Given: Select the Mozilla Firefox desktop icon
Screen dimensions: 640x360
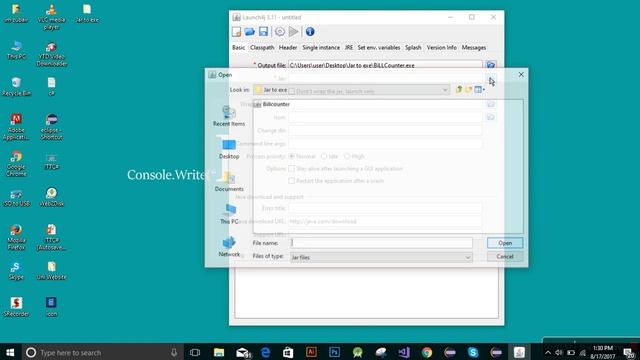Looking at the screenshot, I should coord(17,237).
